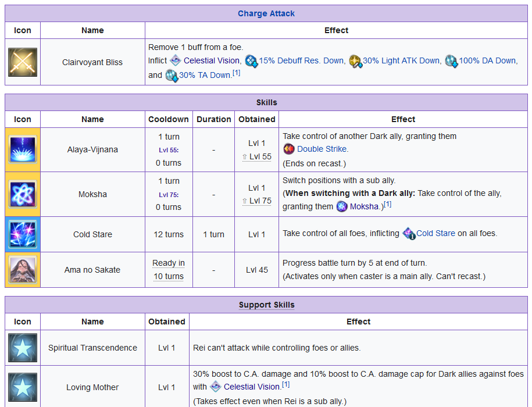Click the Double Strike buff status icon
This screenshot has height=407, width=532.
click(289, 149)
